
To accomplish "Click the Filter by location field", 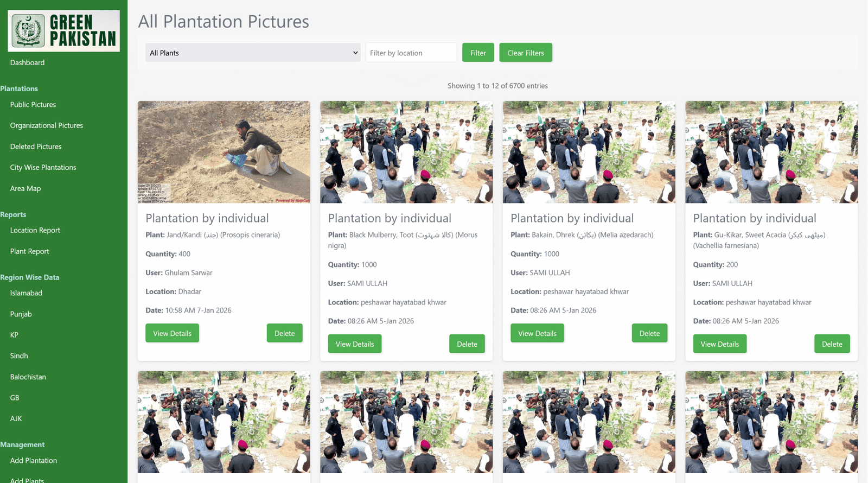I will click(x=411, y=53).
